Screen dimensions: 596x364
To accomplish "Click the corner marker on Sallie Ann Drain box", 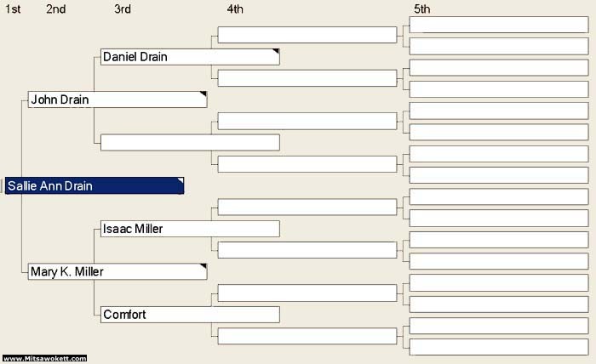I will (181, 180).
